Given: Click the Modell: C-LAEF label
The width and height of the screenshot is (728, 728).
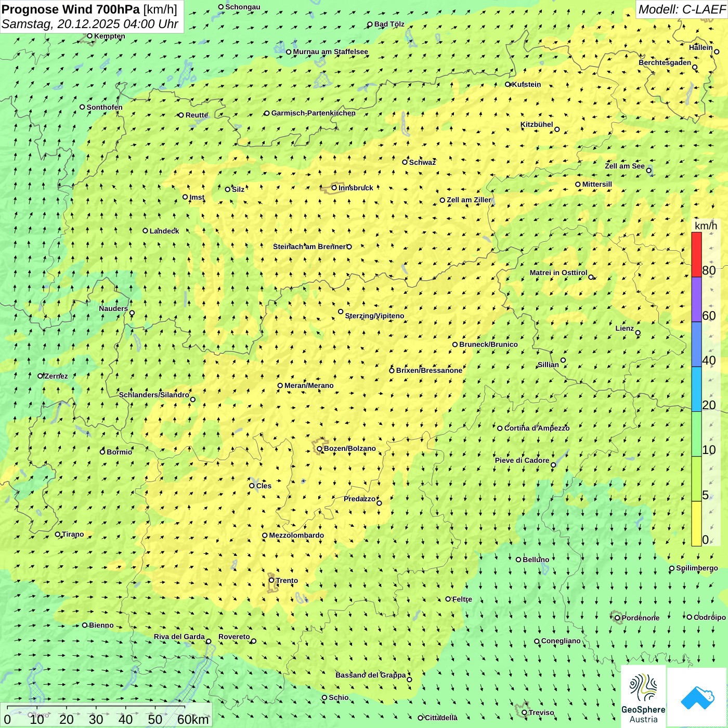Looking at the screenshot, I should [682, 9].
